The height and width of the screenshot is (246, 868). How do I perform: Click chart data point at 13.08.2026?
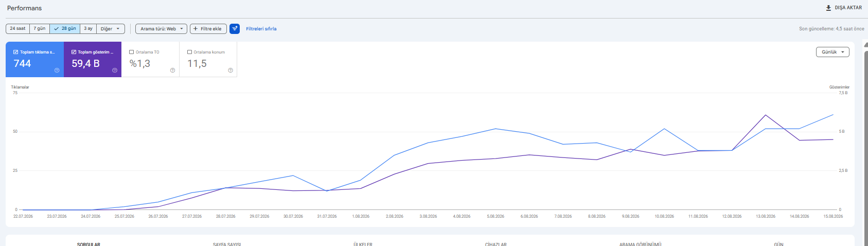[766, 115]
